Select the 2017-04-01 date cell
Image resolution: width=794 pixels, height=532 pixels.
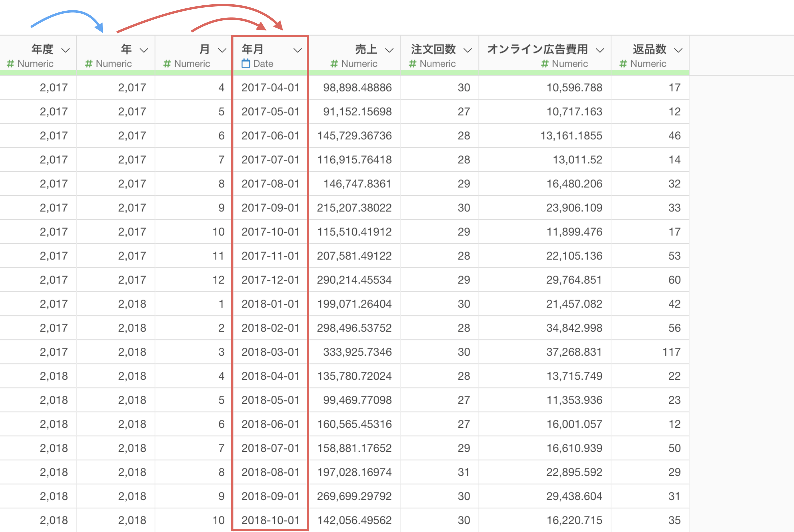[x=270, y=87]
